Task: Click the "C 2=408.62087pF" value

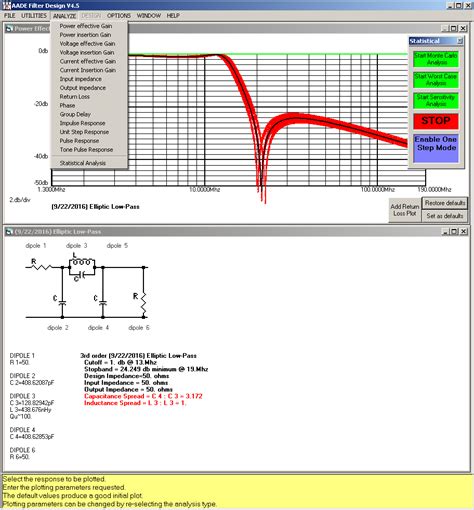Action: pos(32,383)
